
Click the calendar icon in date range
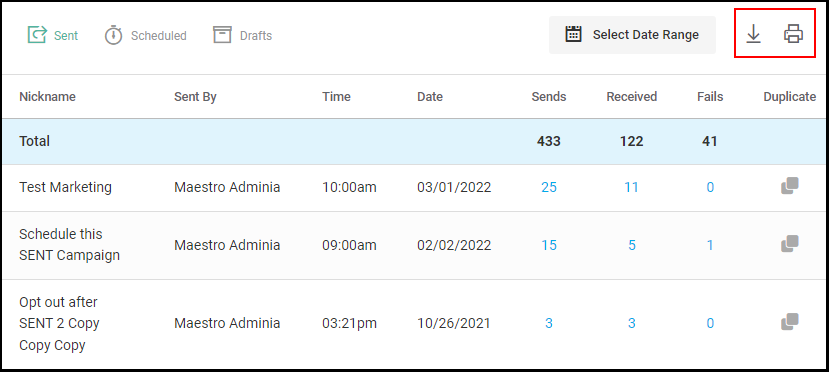(x=574, y=34)
